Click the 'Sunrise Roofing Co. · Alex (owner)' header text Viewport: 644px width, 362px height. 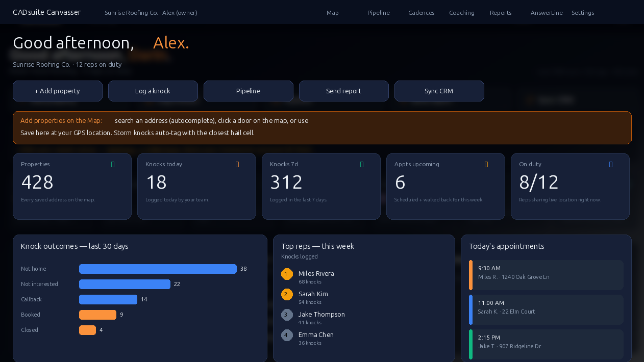151,13
